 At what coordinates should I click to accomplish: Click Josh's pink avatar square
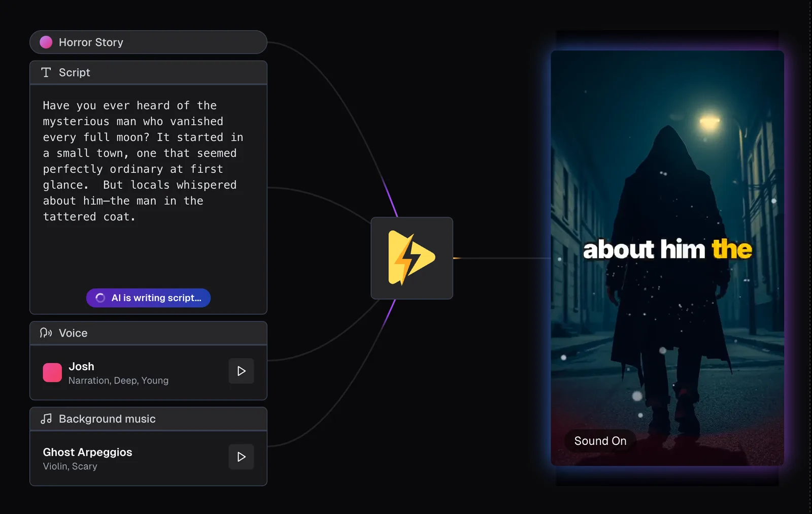52,372
